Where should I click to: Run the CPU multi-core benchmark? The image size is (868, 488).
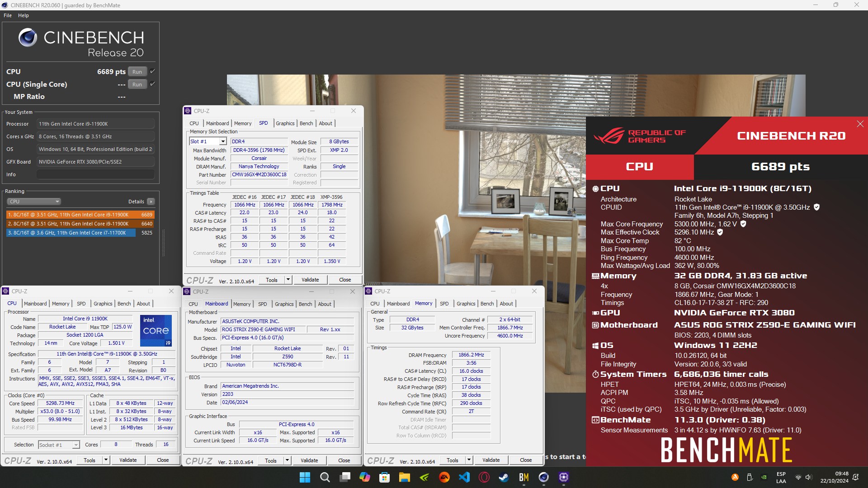pyautogui.click(x=137, y=71)
